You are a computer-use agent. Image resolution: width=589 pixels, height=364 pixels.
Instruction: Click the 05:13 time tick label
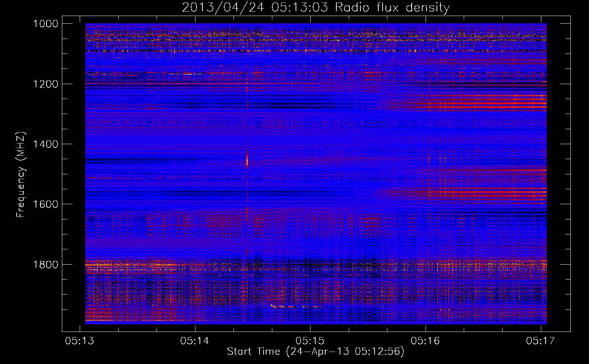[80, 341]
